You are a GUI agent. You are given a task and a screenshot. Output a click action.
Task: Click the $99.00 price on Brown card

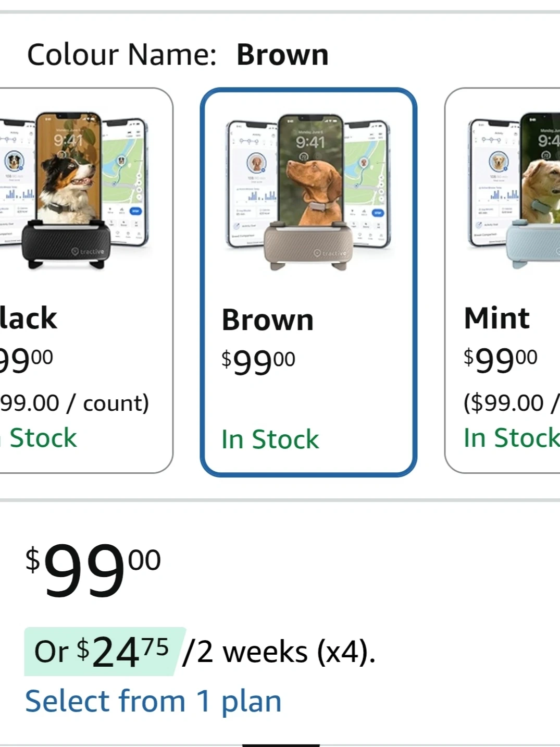point(258,361)
